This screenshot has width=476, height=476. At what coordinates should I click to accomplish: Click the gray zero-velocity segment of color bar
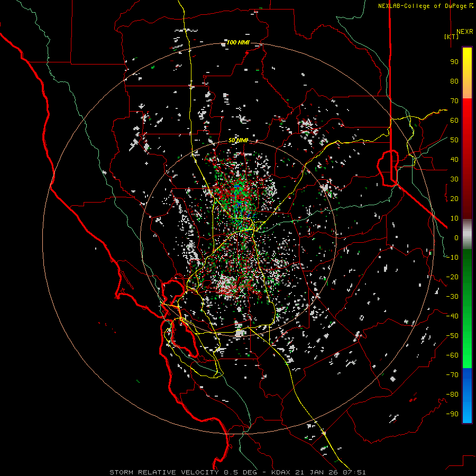pos(467,234)
